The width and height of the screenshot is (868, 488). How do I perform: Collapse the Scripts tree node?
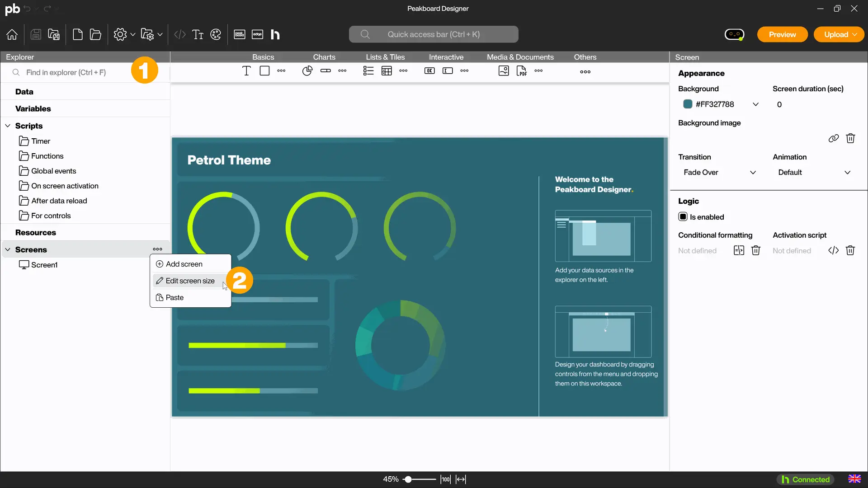8,126
